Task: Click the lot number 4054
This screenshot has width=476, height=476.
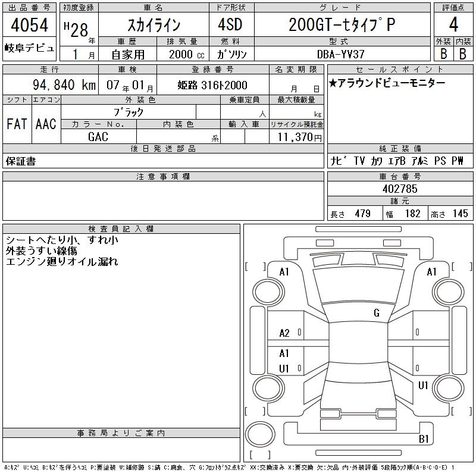Action: pos(29,24)
